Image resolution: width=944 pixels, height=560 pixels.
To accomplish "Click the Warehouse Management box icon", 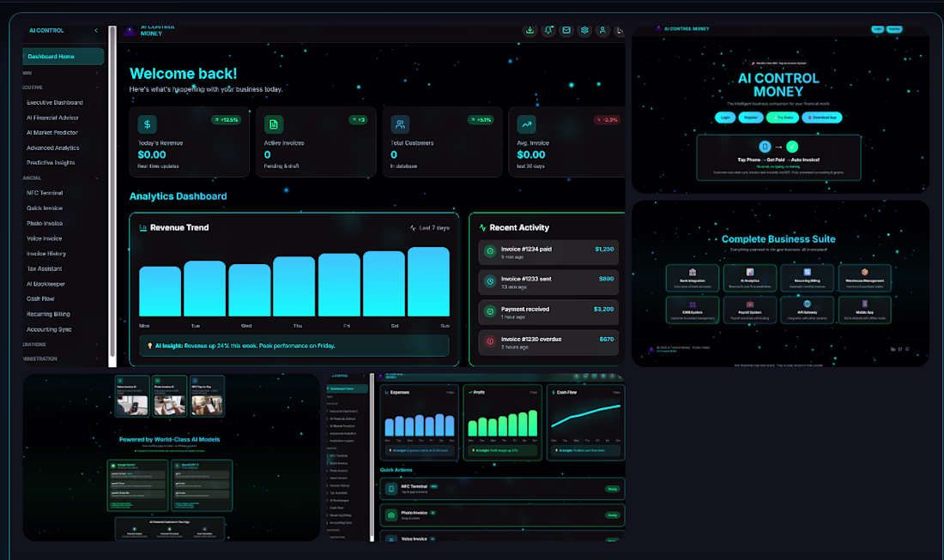I will click(x=864, y=272).
